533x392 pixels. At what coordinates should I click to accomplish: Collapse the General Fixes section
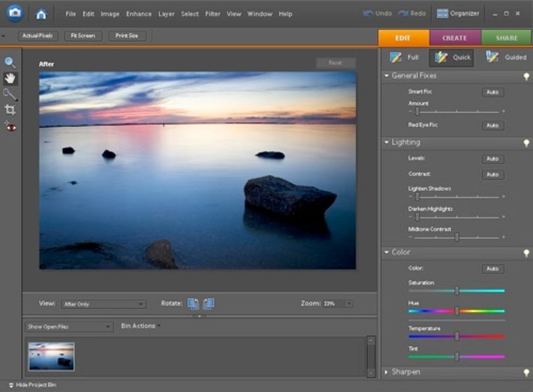(x=386, y=76)
